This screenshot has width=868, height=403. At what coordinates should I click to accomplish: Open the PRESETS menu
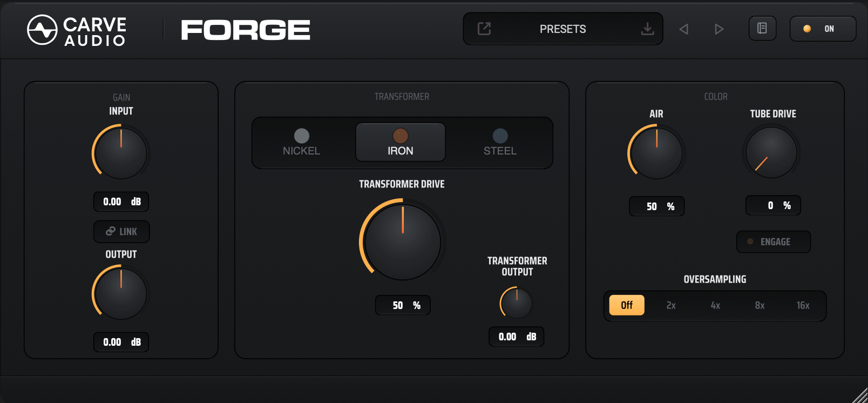point(563,29)
